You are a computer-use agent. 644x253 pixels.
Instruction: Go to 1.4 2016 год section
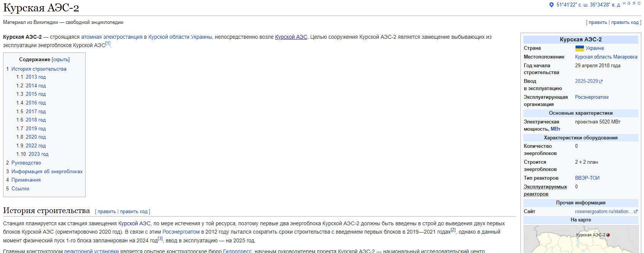tap(36, 103)
